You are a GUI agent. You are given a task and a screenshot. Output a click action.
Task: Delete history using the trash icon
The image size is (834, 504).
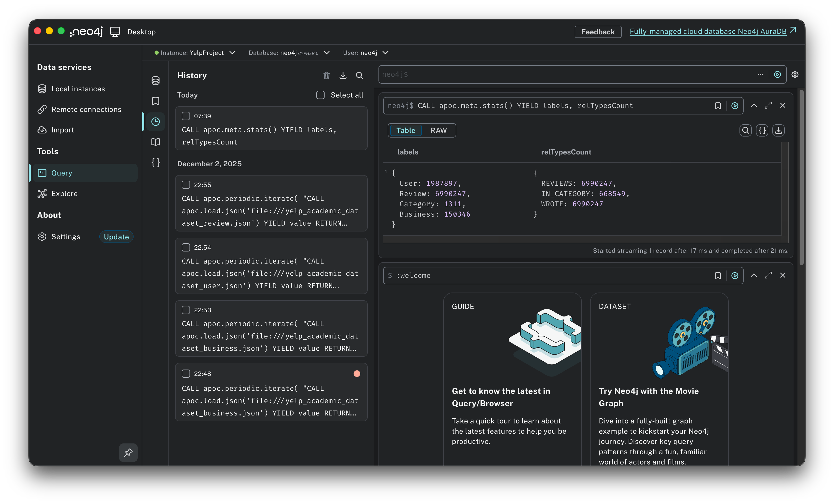326,75
